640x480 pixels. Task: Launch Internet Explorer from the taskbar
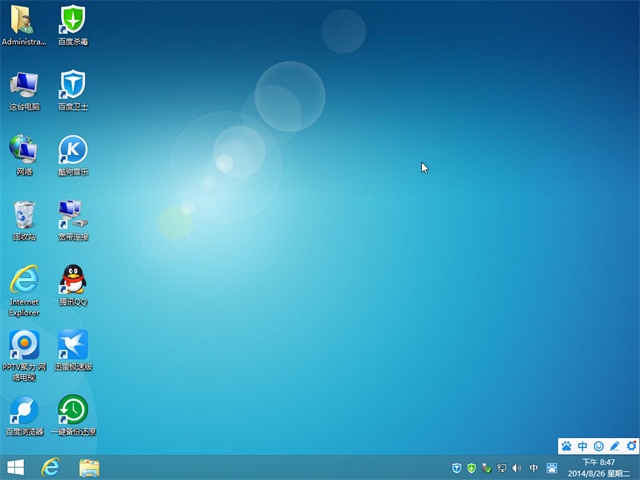pos(50,467)
